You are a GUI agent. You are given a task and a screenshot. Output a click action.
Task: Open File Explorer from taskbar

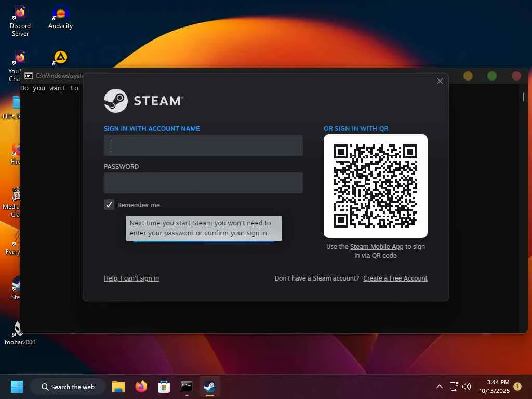click(118, 387)
